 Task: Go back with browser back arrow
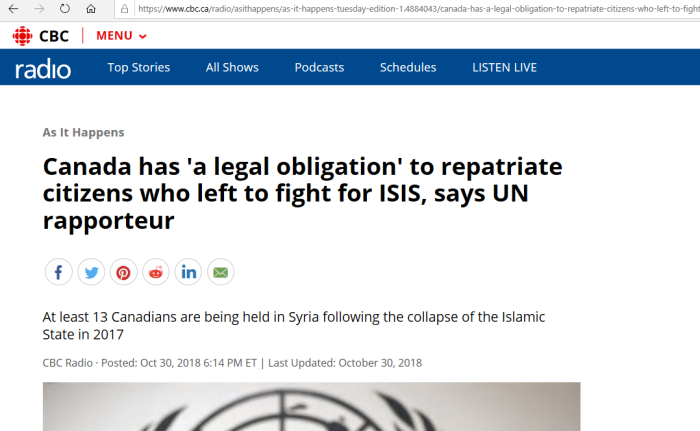tap(13, 8)
